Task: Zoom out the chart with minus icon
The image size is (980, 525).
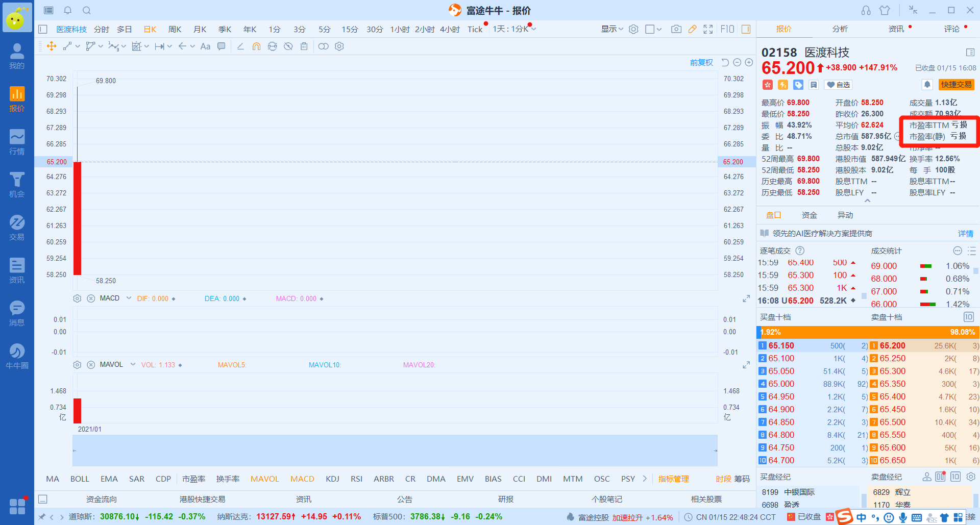Action: (x=737, y=62)
